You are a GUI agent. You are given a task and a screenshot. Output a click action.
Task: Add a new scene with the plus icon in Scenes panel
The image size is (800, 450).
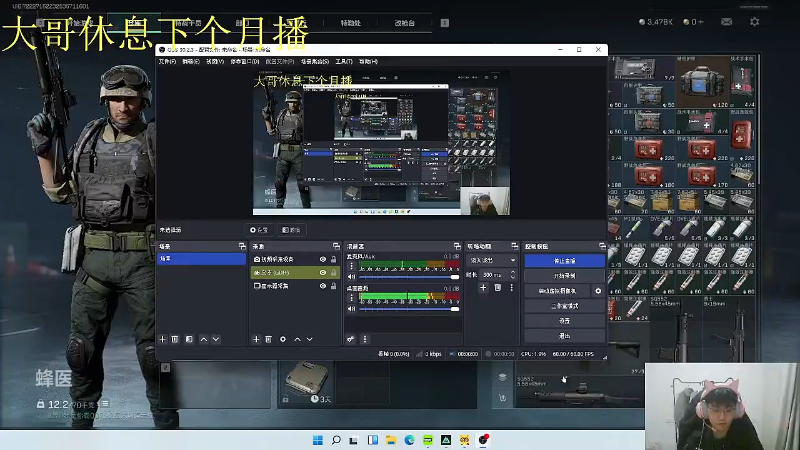162,339
